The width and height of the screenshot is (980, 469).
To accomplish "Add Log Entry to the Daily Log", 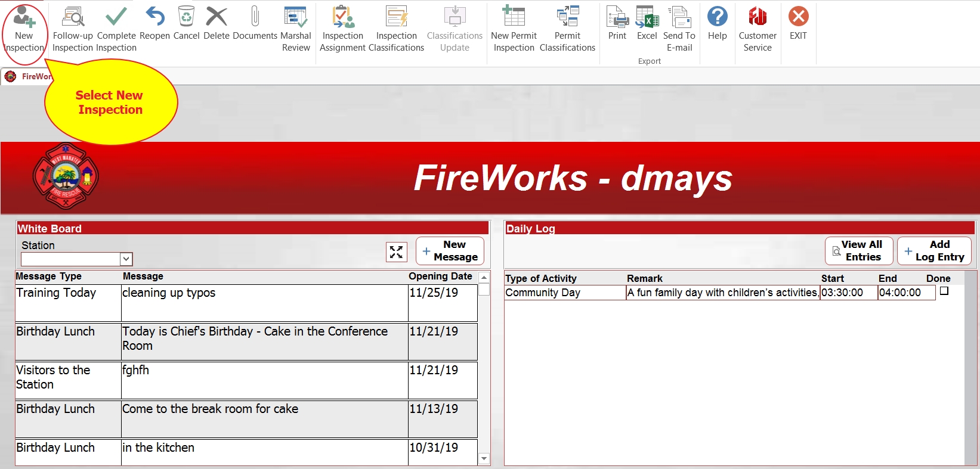I will point(935,251).
